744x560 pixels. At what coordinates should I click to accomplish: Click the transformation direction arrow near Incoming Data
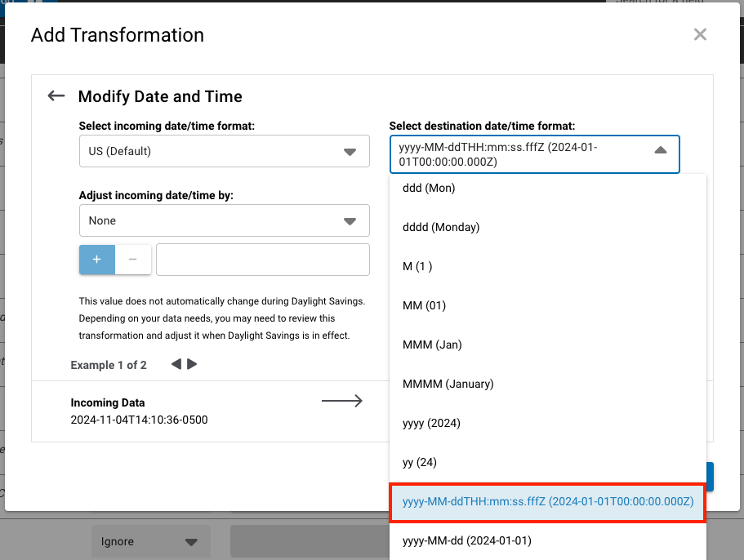click(x=341, y=400)
